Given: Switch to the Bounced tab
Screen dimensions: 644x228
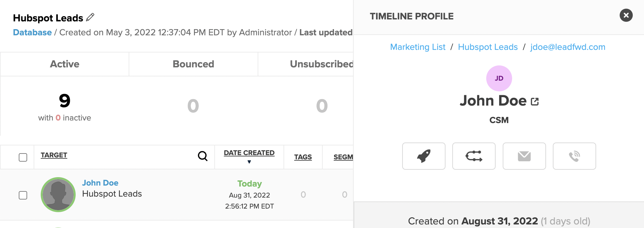Looking at the screenshot, I should (x=193, y=64).
